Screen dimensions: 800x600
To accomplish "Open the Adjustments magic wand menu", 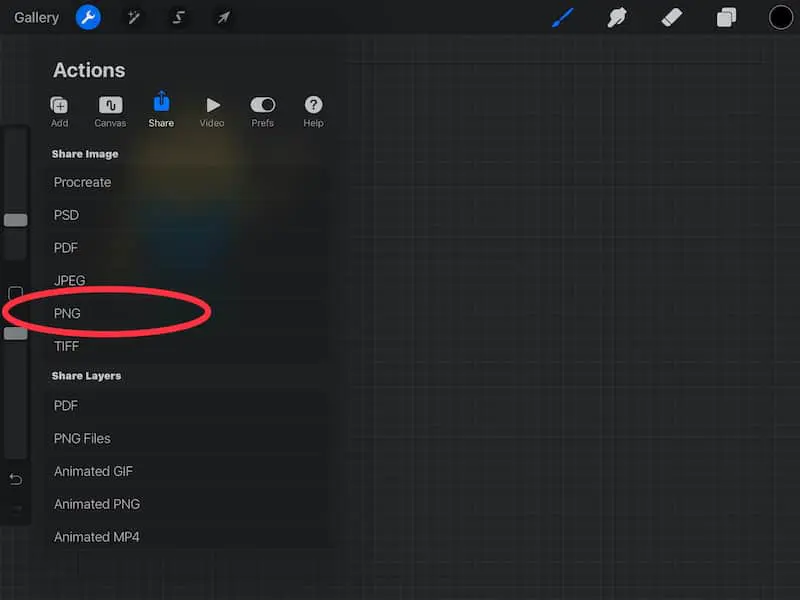I will click(x=134, y=18).
